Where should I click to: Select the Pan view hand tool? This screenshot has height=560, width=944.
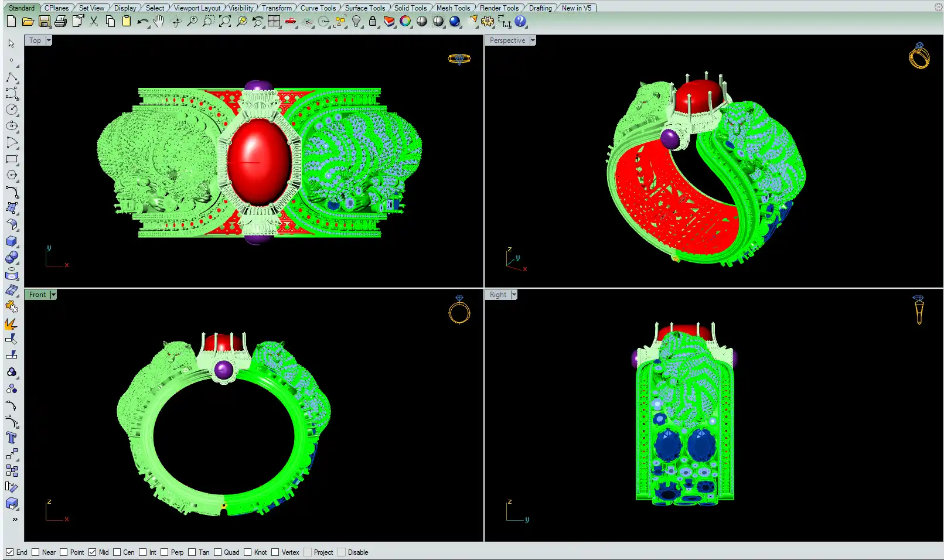159,22
